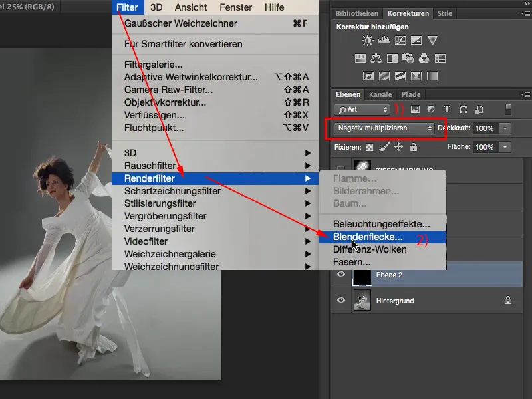Lock transparent pixels of layer
Viewport: 532px width, 399px height.
pyautogui.click(x=369, y=147)
